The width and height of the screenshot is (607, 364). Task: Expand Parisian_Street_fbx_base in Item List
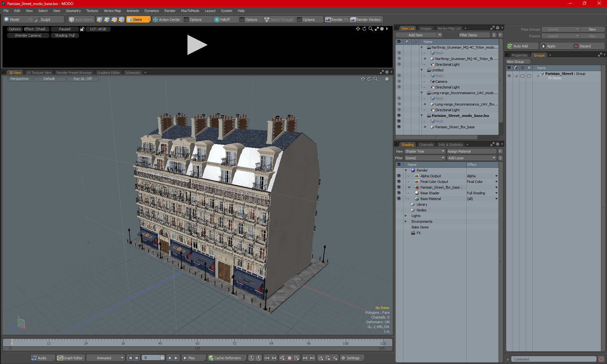[x=425, y=127]
